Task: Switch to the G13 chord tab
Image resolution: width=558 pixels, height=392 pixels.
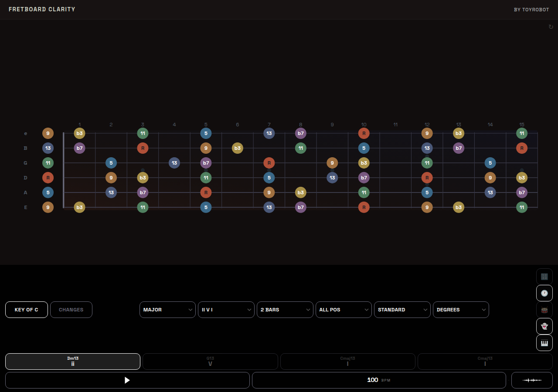Action: (x=210, y=362)
